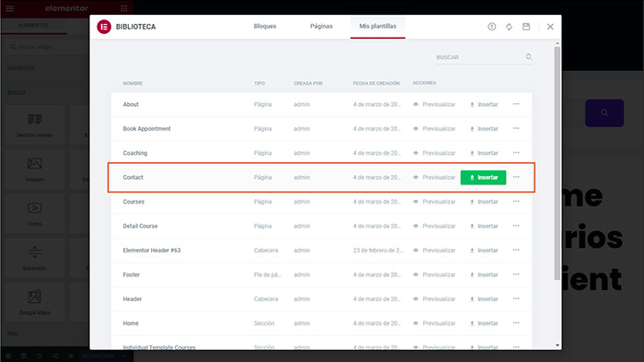This screenshot has height=362, width=644.
Task: Click the green Insertar button for Contact
Action: pos(483,177)
